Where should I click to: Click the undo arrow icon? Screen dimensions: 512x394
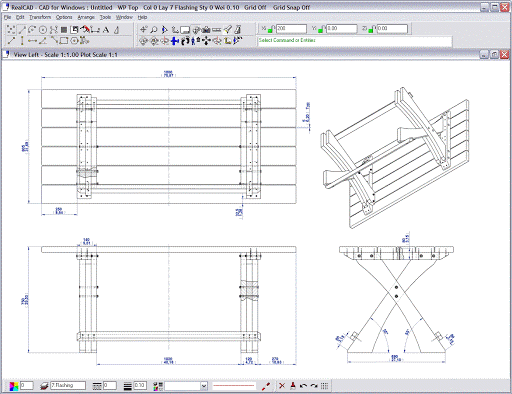pyautogui.click(x=303, y=386)
